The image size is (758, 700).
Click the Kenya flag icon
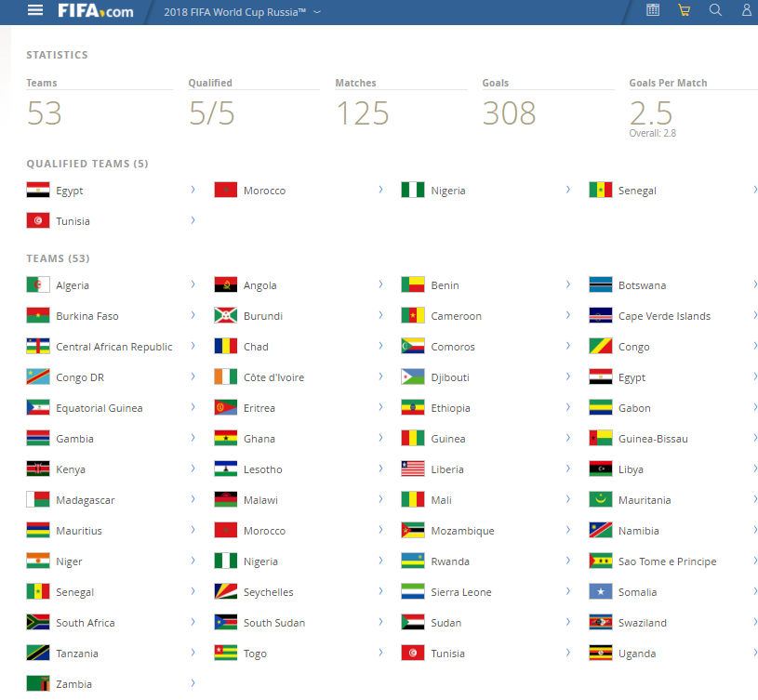pyautogui.click(x=38, y=469)
